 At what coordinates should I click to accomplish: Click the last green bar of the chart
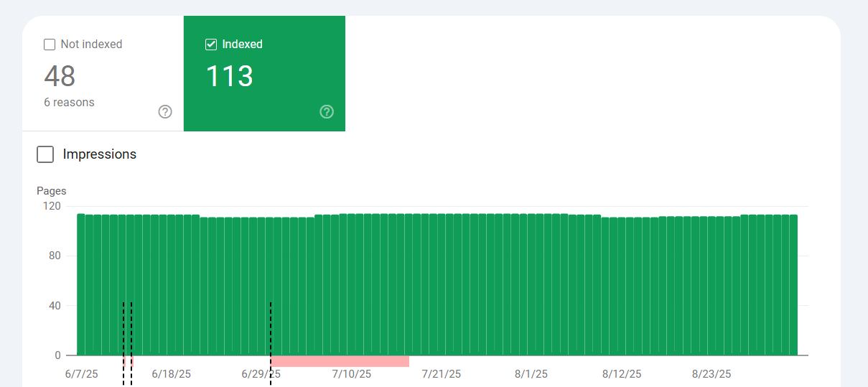(x=793, y=285)
